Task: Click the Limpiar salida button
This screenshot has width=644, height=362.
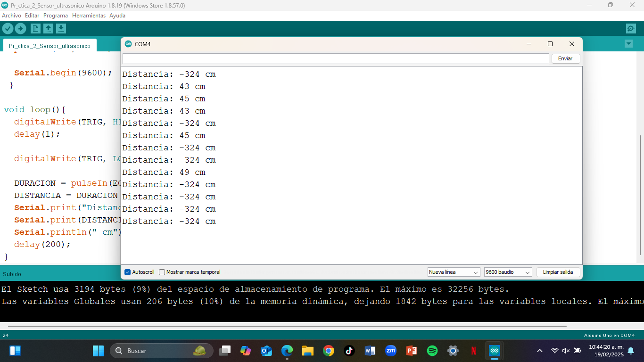Action: [x=558, y=272]
